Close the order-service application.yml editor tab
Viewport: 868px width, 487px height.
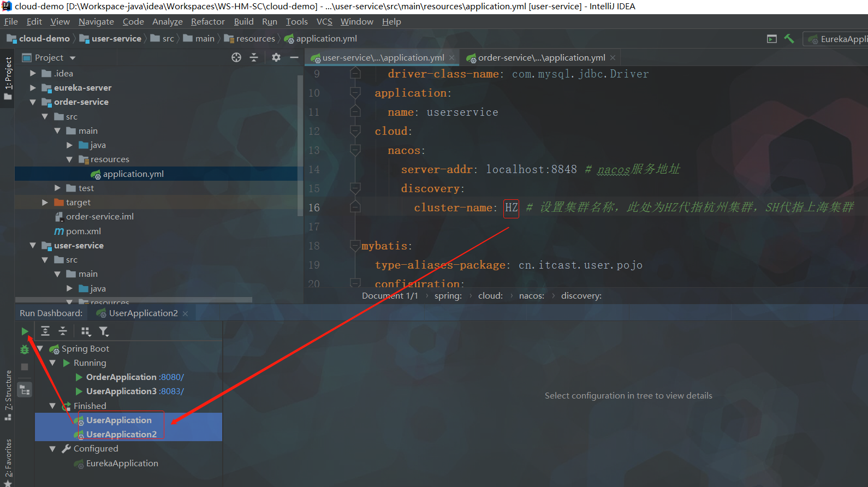pos(613,57)
